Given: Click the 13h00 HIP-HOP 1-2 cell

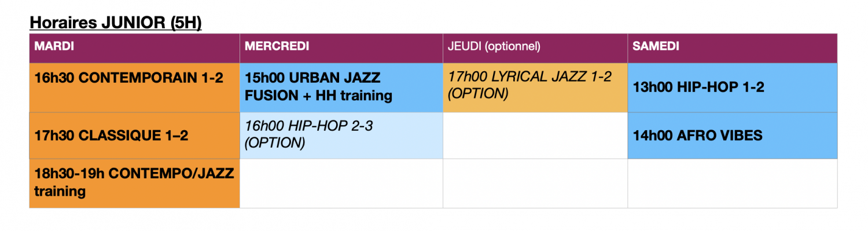Looking at the screenshot, I should pyautogui.click(x=733, y=87).
